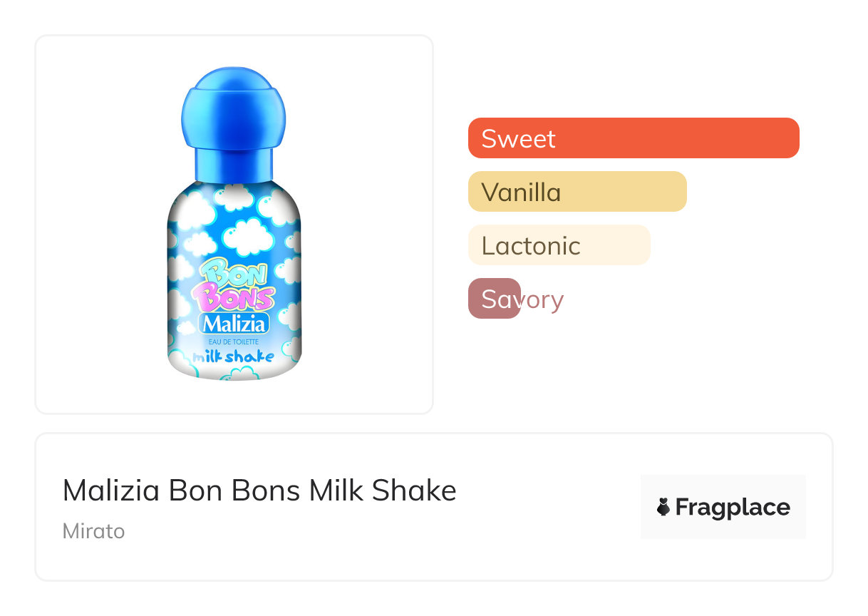Click the large white cloud above Bon Bons logo
Screen dimensions: 868x616
[247, 235]
